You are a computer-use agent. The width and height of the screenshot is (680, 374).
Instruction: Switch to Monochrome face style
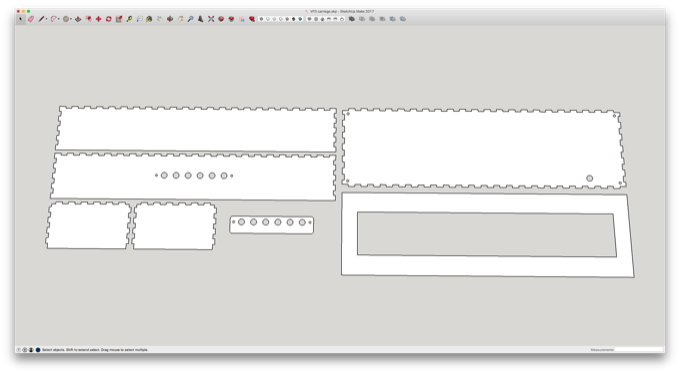point(300,19)
